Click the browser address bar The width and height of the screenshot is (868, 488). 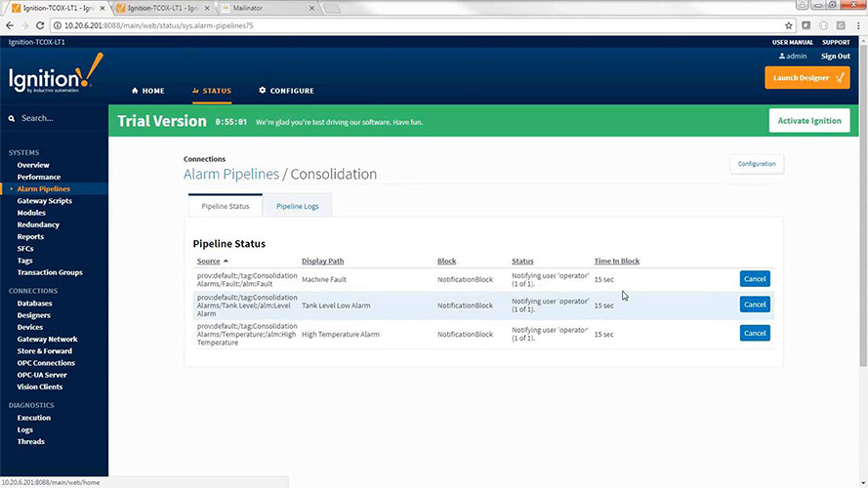pyautogui.click(x=391, y=25)
